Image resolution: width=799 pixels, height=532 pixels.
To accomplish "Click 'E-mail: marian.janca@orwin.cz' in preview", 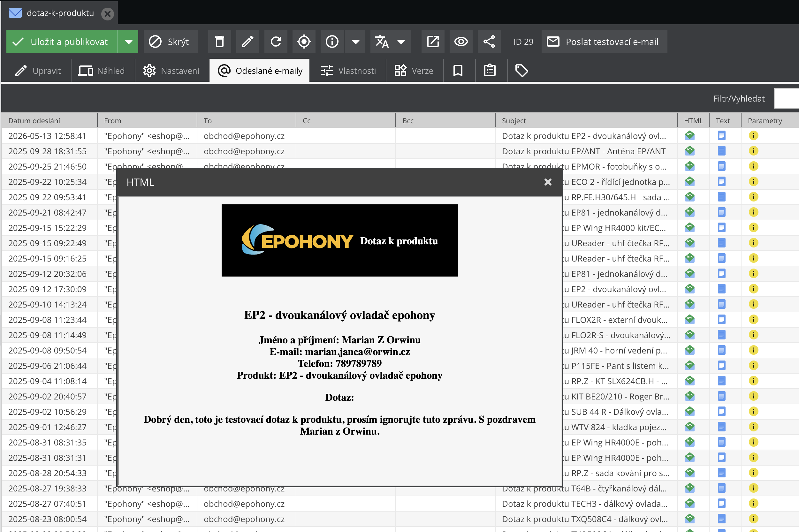I will (x=339, y=352).
